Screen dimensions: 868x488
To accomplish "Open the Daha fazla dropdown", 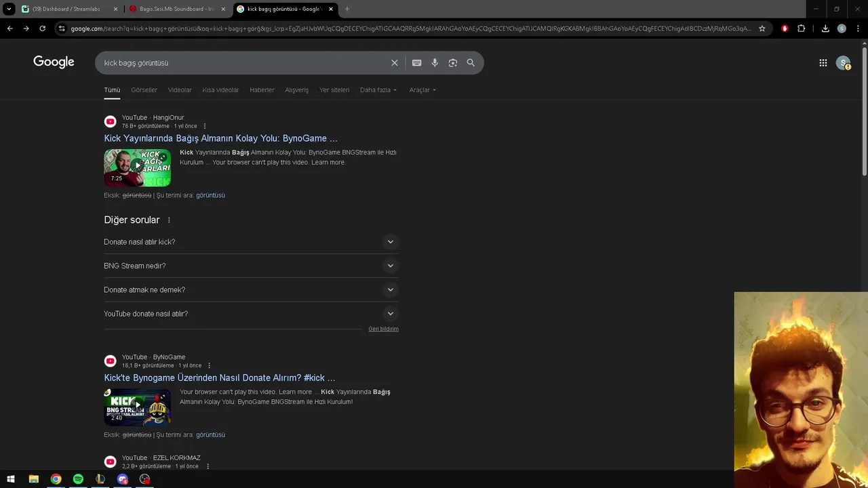I will [378, 90].
